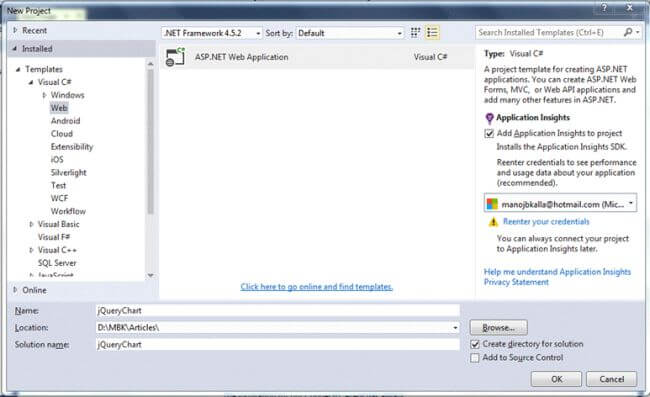The image size is (650, 397).
Task: Open Click here to go online link
Action: click(317, 287)
